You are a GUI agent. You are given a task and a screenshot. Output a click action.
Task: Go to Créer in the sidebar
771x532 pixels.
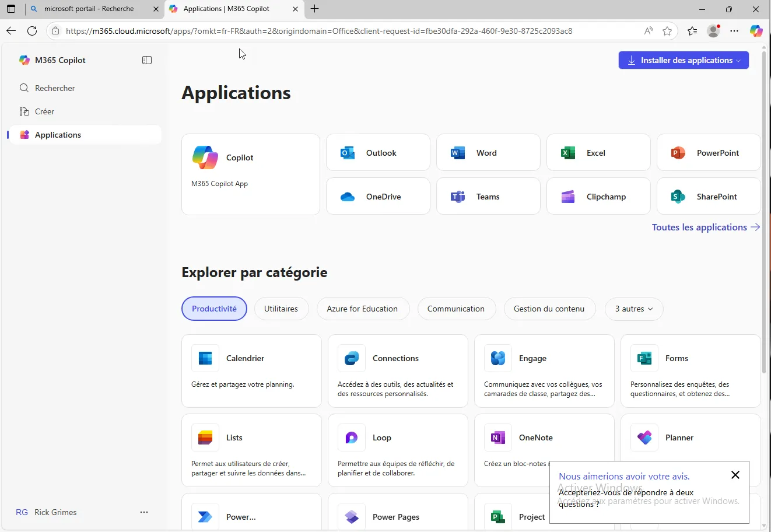pyautogui.click(x=44, y=111)
